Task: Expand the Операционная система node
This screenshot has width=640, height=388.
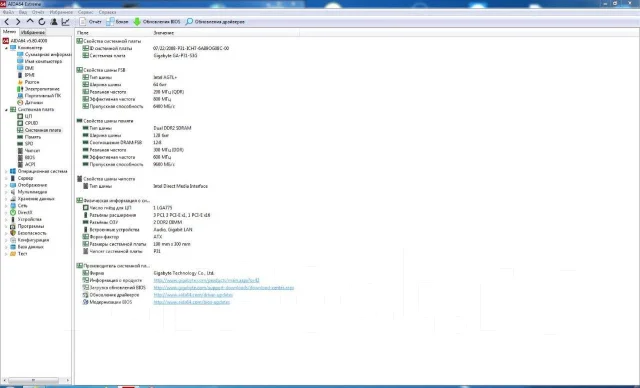Action: pos(6,171)
